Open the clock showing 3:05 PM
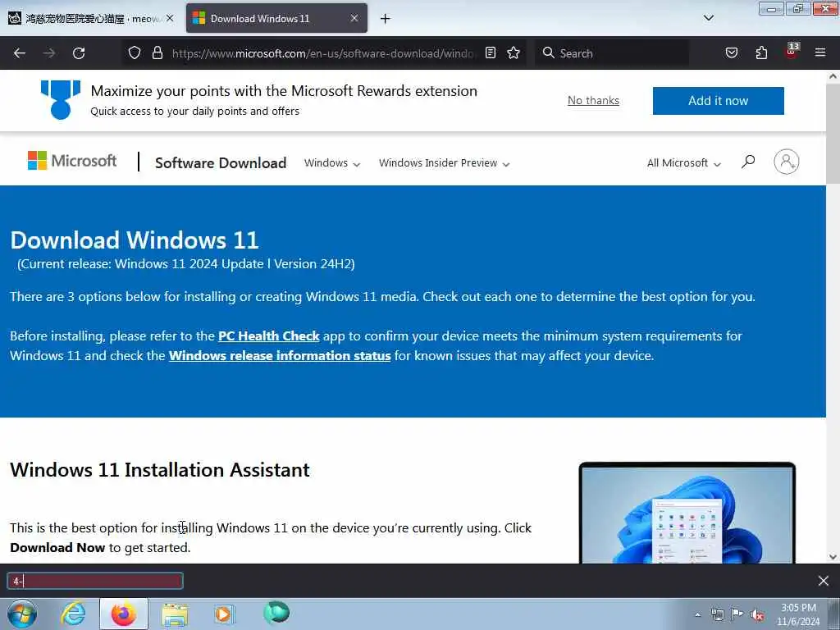Screen dimensions: 840x630 click(798, 614)
